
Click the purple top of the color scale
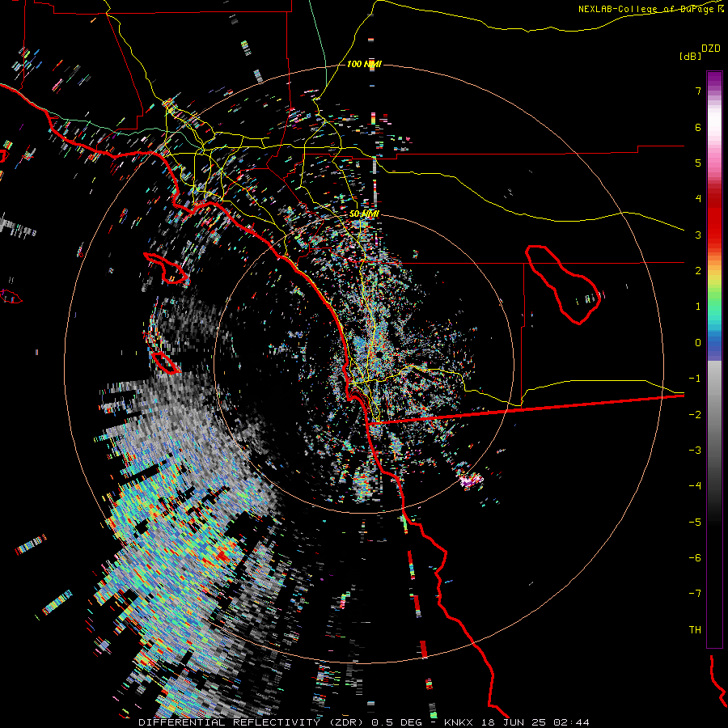[x=714, y=79]
